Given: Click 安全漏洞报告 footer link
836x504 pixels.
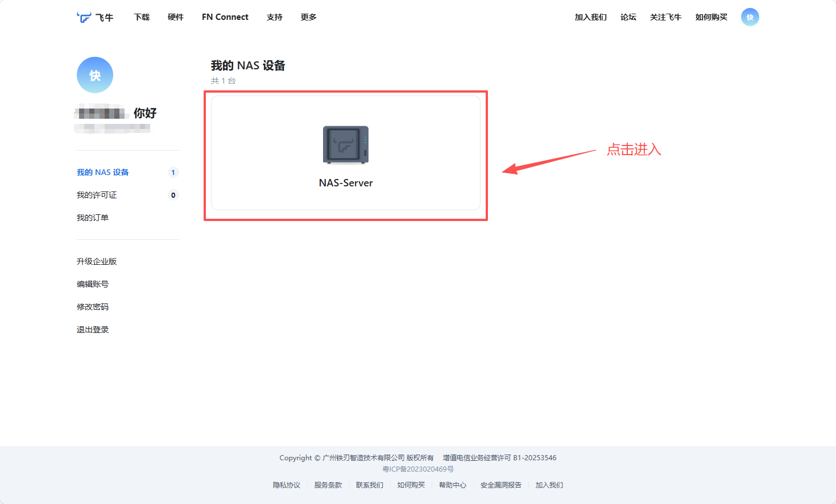Looking at the screenshot, I should tap(501, 485).
